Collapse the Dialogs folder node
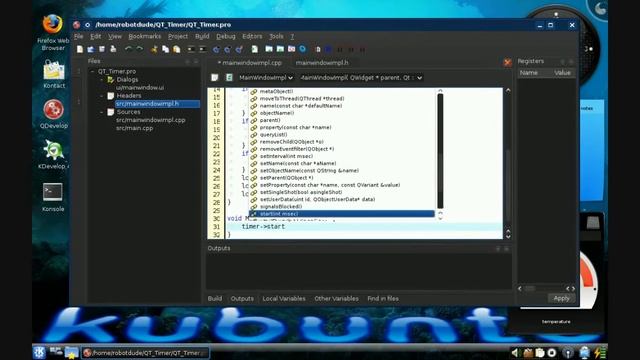Image resolution: width=640 pixels, height=360 pixels. 102,80
